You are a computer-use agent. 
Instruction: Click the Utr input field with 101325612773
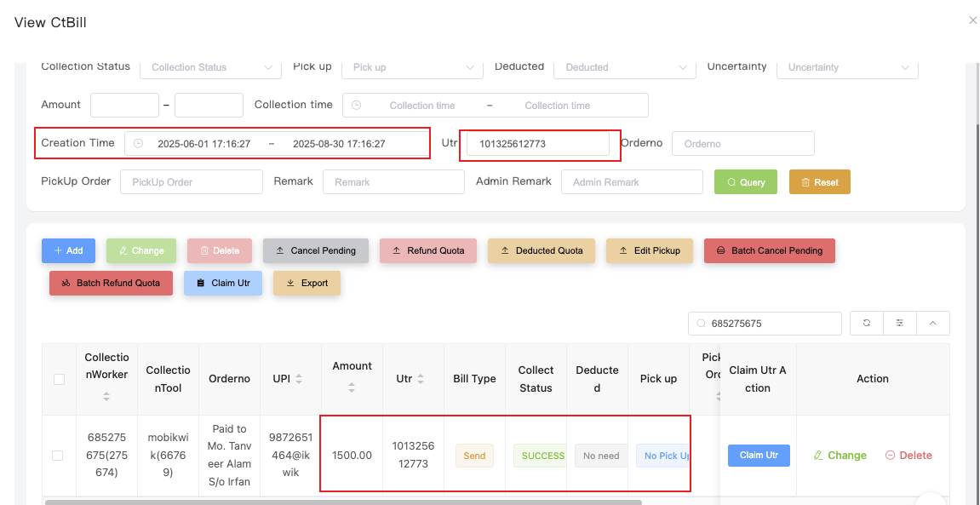(x=536, y=144)
